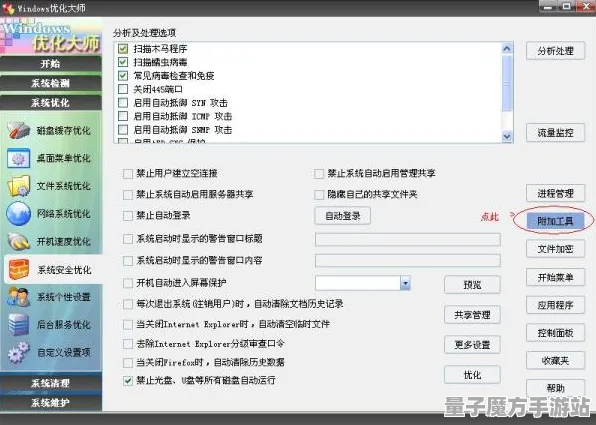The width and height of the screenshot is (596, 425).
Task: Click the 开始菜单 button
Action: 555,278
